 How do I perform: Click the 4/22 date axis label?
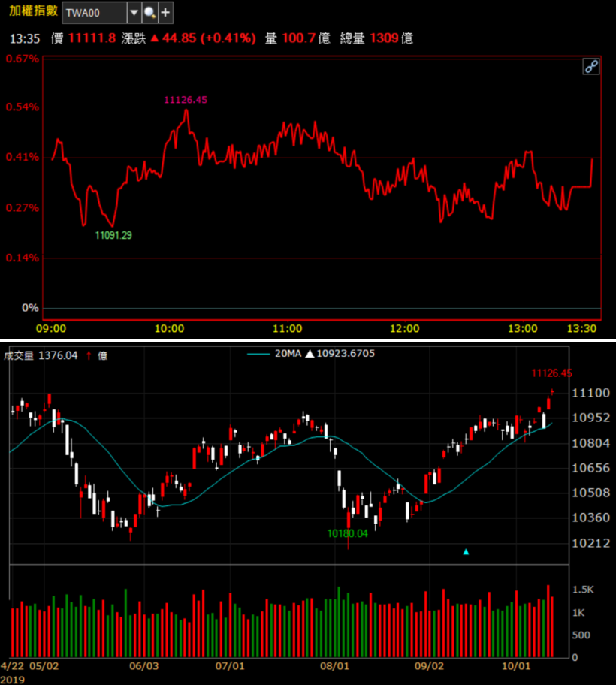[x=12, y=666]
